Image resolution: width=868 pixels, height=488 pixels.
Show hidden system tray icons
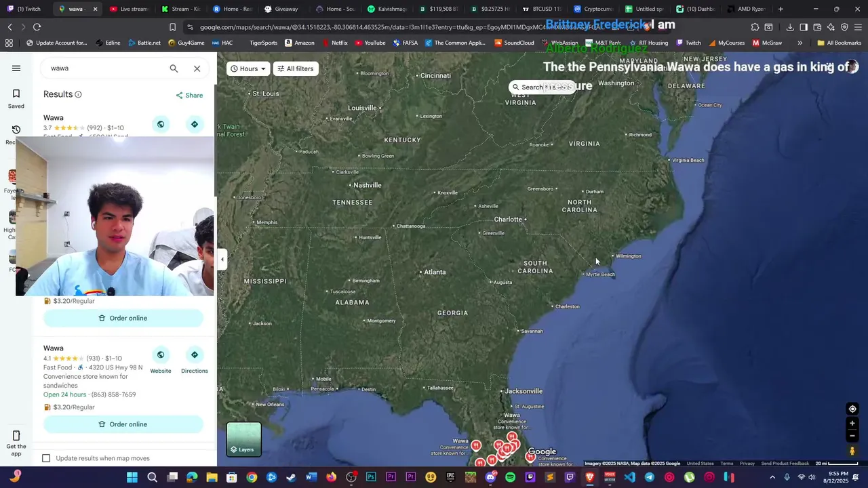[772, 477]
